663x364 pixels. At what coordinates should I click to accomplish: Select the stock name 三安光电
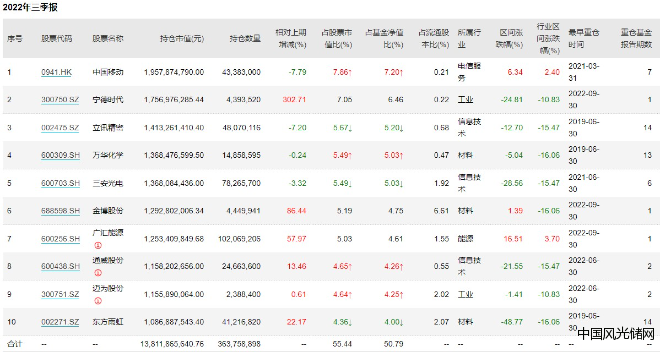pos(108,183)
